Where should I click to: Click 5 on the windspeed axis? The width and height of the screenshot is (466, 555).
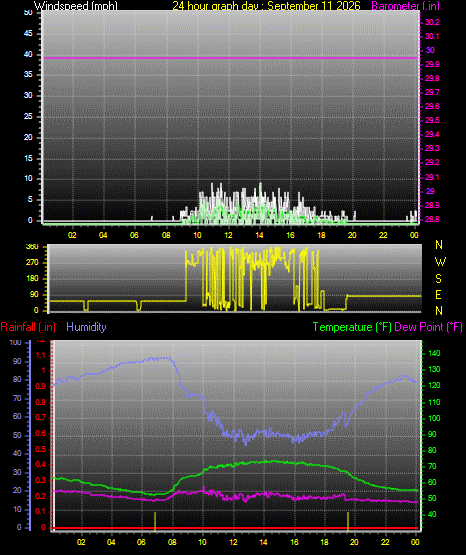pyautogui.click(x=30, y=199)
